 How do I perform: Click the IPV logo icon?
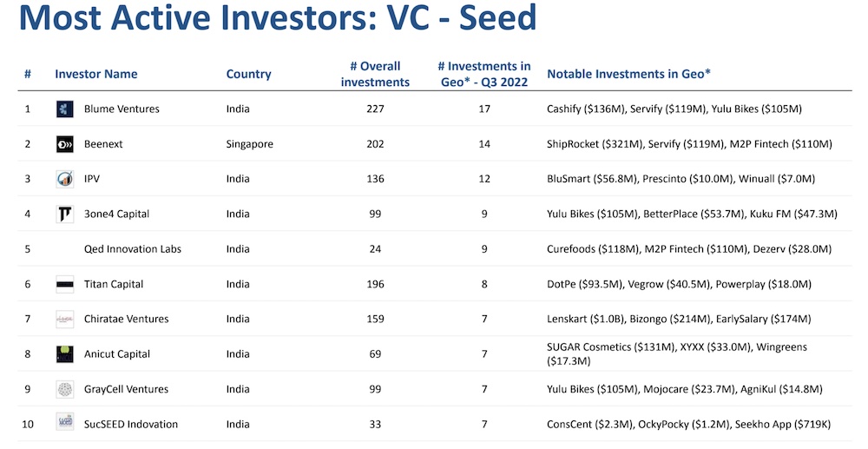pos(64,179)
